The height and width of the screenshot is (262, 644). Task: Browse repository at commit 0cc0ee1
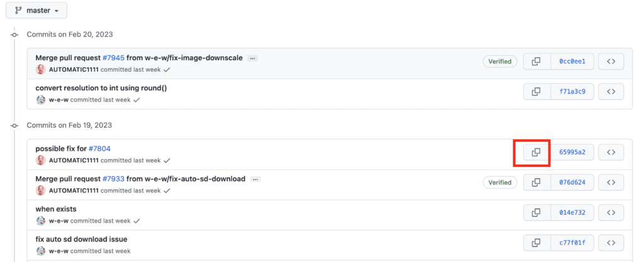pos(611,62)
